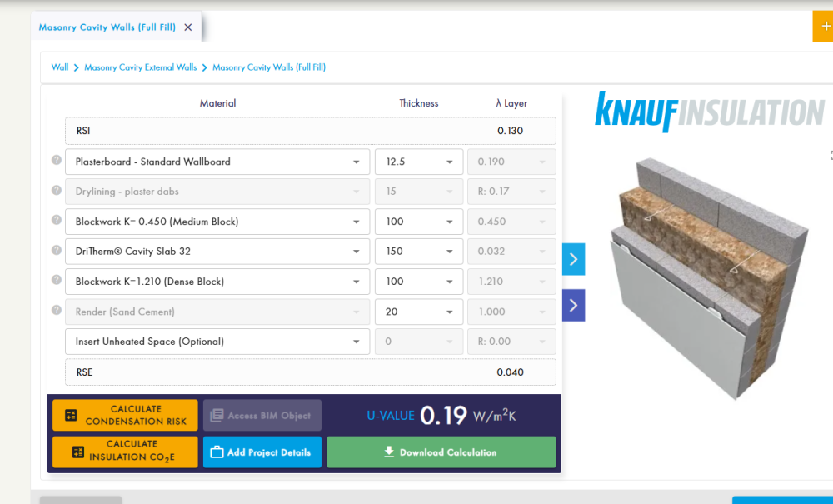Click help icon beside DriTherm Cavity Slab 32

(x=57, y=250)
